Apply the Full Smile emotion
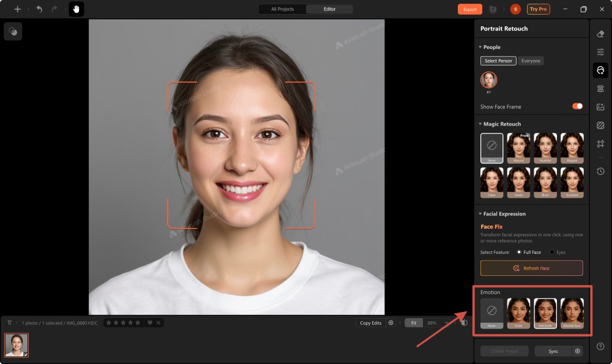612x364 pixels. 545,313
